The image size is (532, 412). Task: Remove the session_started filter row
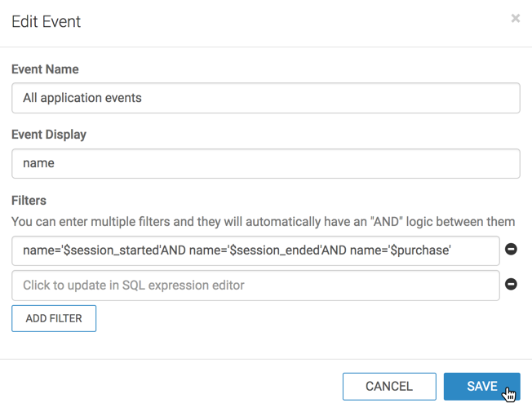pyautogui.click(x=511, y=249)
